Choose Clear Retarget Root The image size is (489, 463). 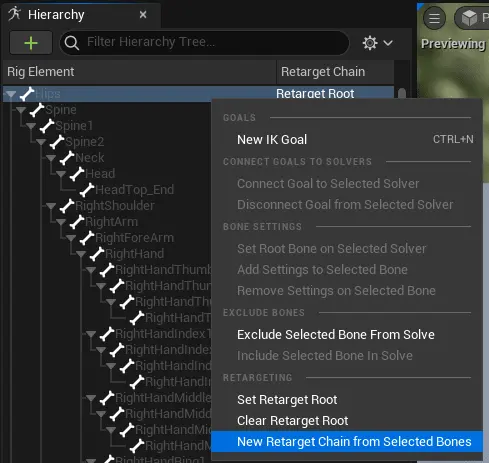click(347, 421)
